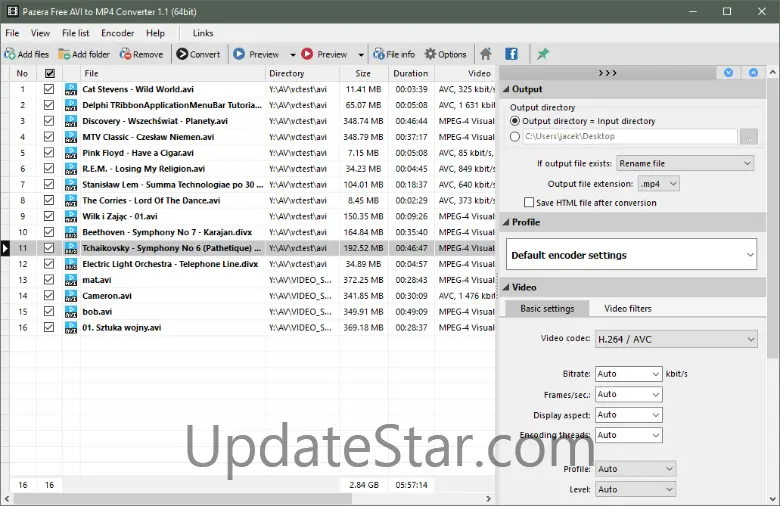The height and width of the screenshot is (506, 780).
Task: Click the C:\Users\jacek\Desktop path field
Action: [x=630, y=136]
